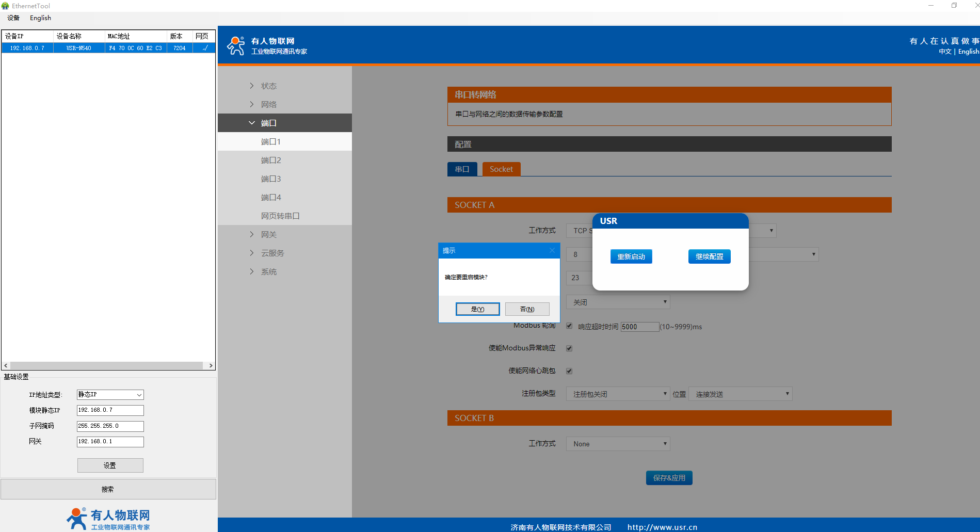
Task: Click the 重新启动 button in USR popup
Action: coord(631,256)
